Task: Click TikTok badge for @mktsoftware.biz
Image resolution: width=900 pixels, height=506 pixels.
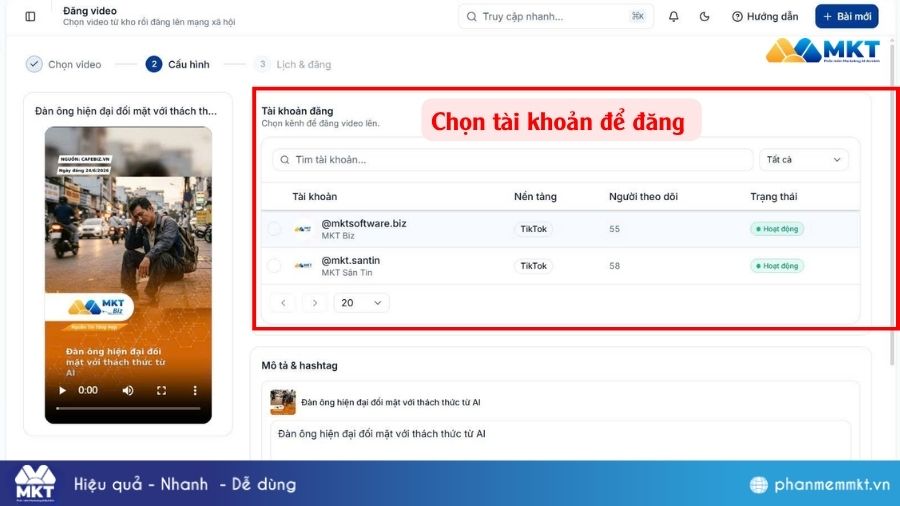Action: tap(533, 229)
